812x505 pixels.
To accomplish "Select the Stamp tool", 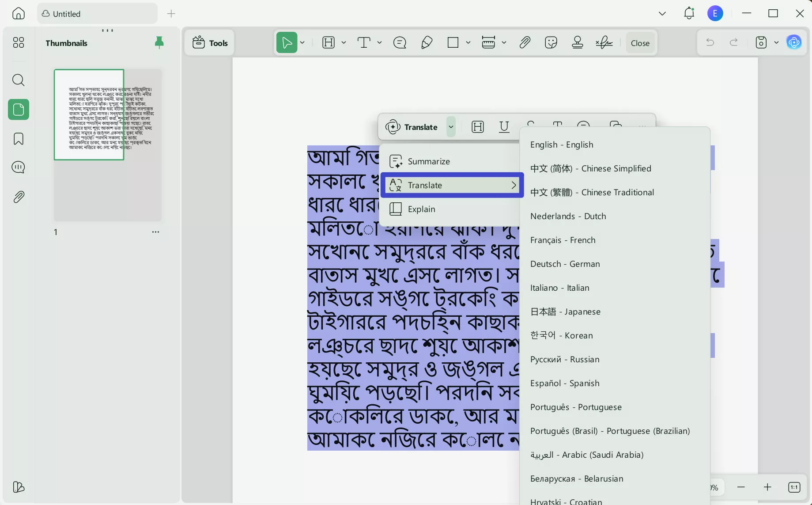I will [578, 42].
